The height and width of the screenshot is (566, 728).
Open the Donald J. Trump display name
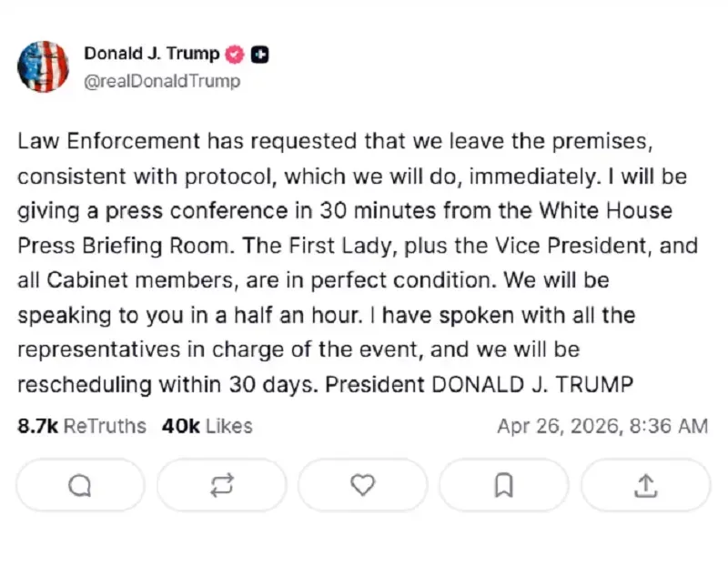pyautogui.click(x=152, y=54)
